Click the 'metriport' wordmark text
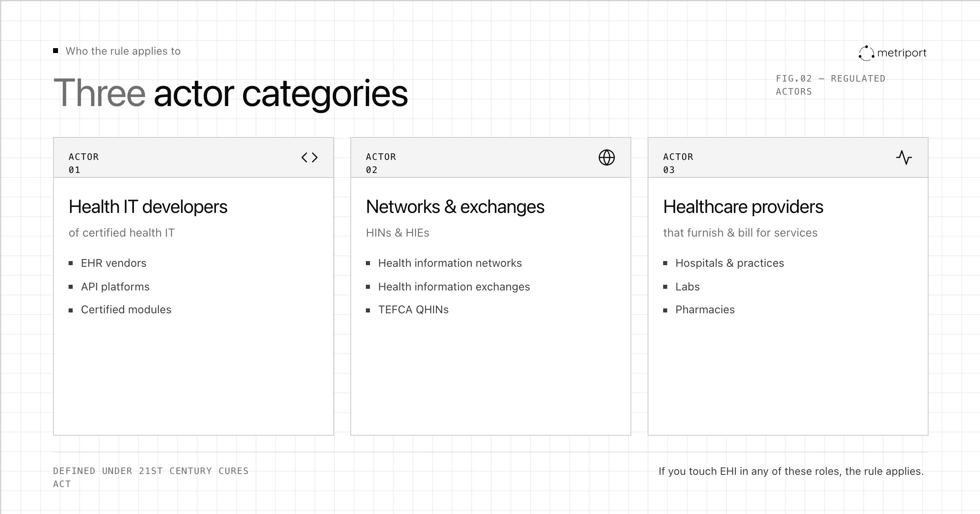The image size is (980, 514). point(902,53)
